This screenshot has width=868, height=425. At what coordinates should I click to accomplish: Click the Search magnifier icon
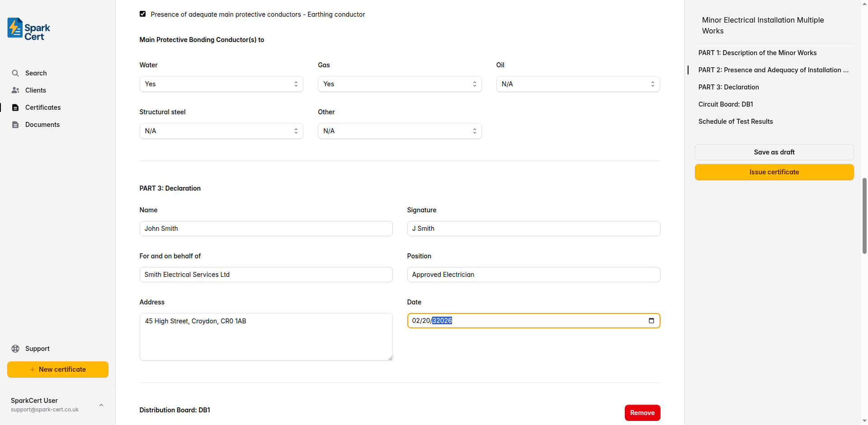click(15, 73)
